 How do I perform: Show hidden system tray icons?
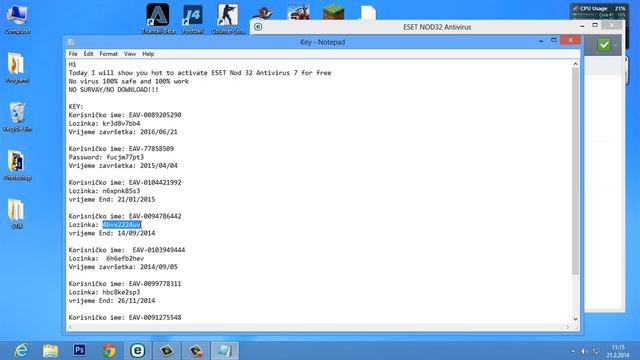(x=573, y=351)
